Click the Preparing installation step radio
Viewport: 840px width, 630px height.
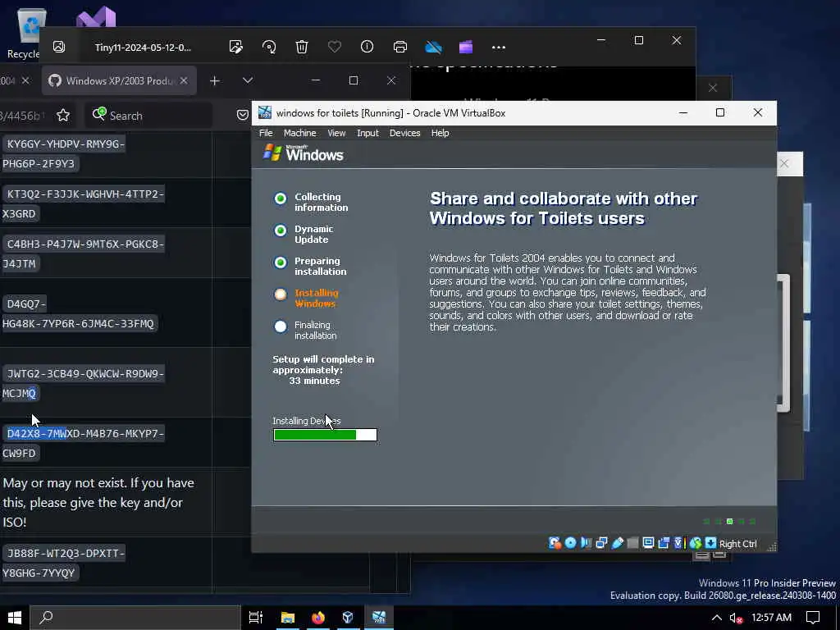pyautogui.click(x=281, y=262)
